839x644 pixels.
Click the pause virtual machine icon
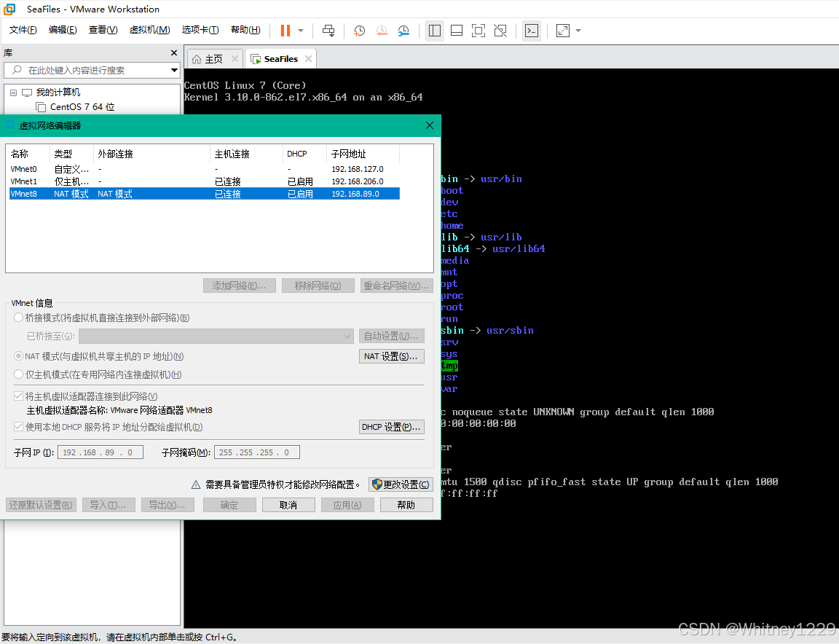click(285, 31)
